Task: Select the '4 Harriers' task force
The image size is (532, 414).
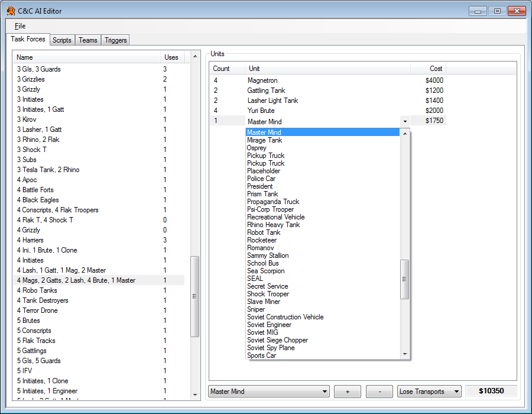Action: (x=99, y=240)
